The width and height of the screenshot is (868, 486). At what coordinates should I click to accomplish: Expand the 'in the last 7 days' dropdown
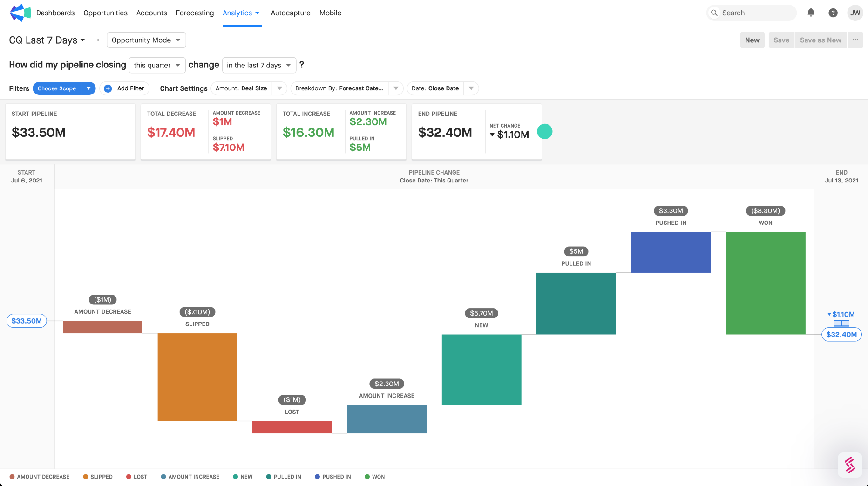(x=259, y=65)
